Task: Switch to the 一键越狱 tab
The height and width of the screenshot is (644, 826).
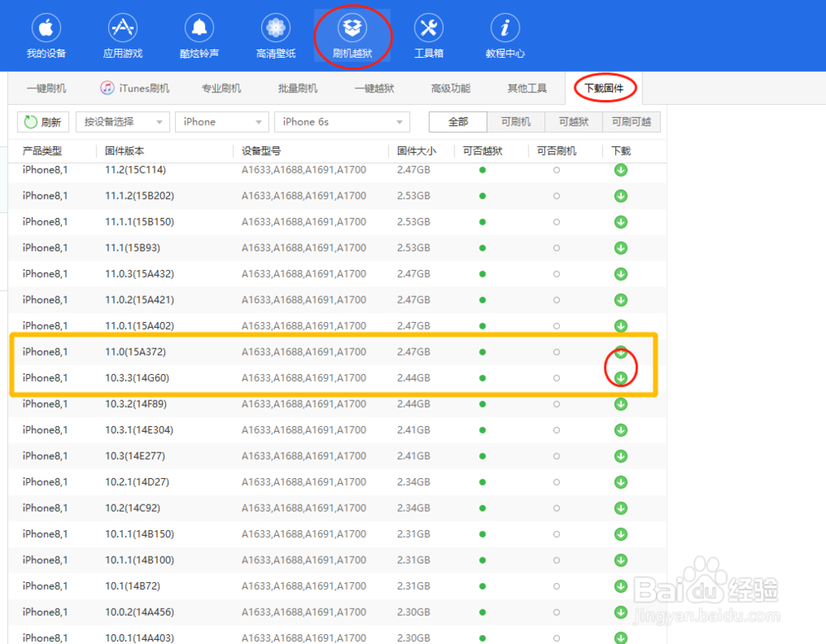Action: [x=374, y=88]
